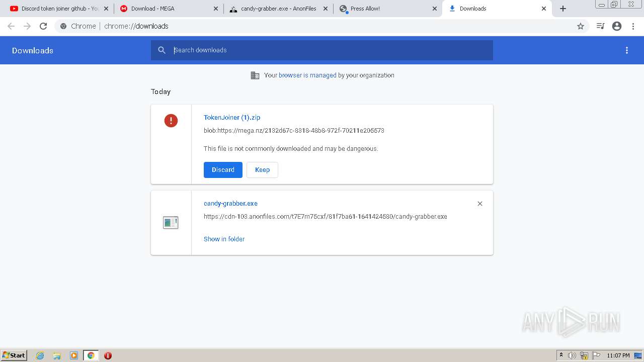
Task: Close the Download - MEGA tab
Action: coord(215,9)
